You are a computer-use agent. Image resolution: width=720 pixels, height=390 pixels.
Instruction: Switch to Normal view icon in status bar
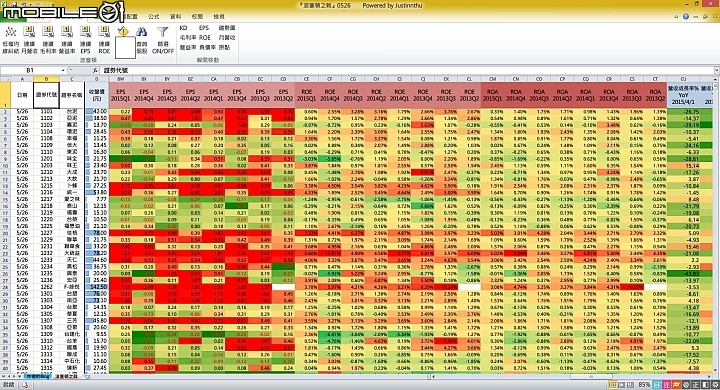click(x=612, y=385)
